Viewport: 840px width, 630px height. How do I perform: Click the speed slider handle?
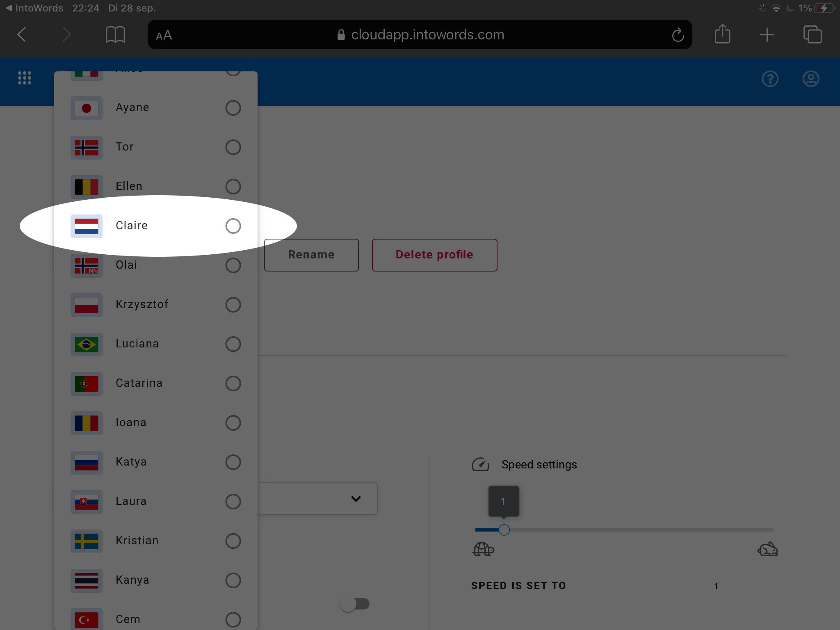click(504, 530)
